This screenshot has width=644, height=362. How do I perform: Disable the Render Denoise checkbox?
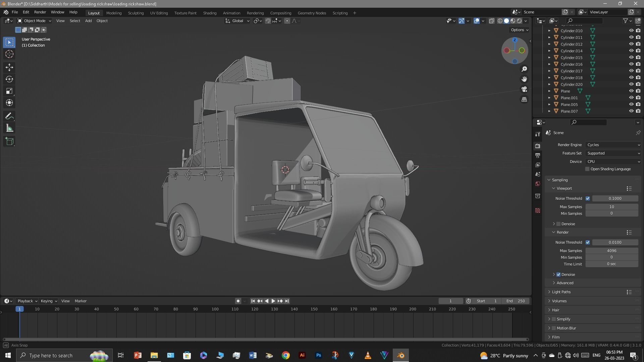(x=558, y=275)
